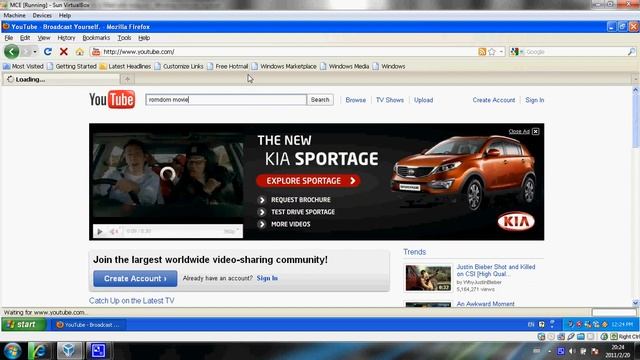Viewport: 640px width, 360px height.
Task: Open host Windows 7 Start orb
Action: [12, 351]
